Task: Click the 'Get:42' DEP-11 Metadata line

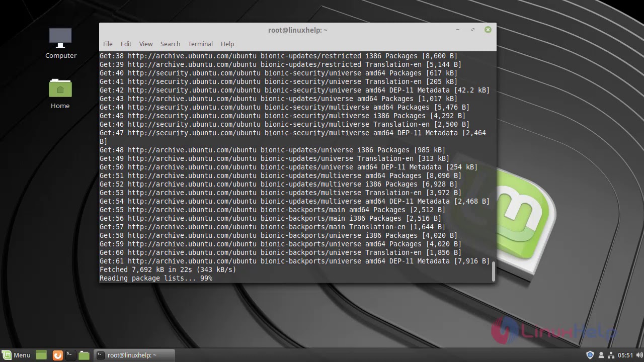Action: tap(294, 90)
